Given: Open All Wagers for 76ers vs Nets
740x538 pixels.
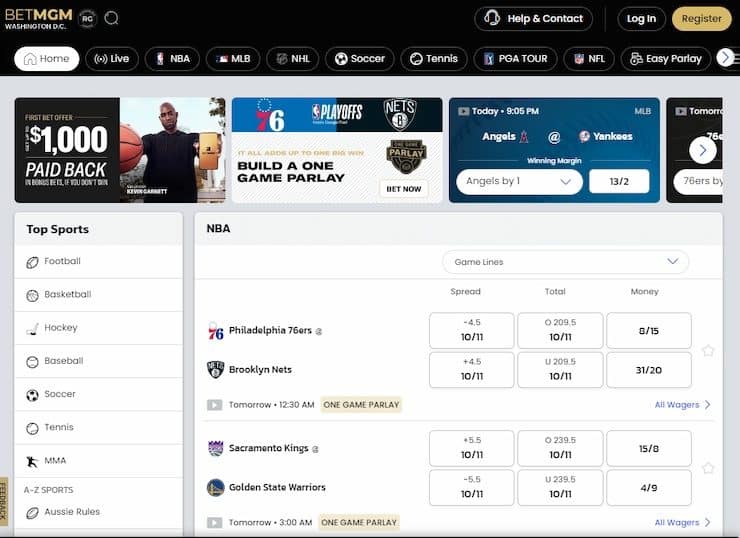Looking at the screenshot, I should 682,404.
